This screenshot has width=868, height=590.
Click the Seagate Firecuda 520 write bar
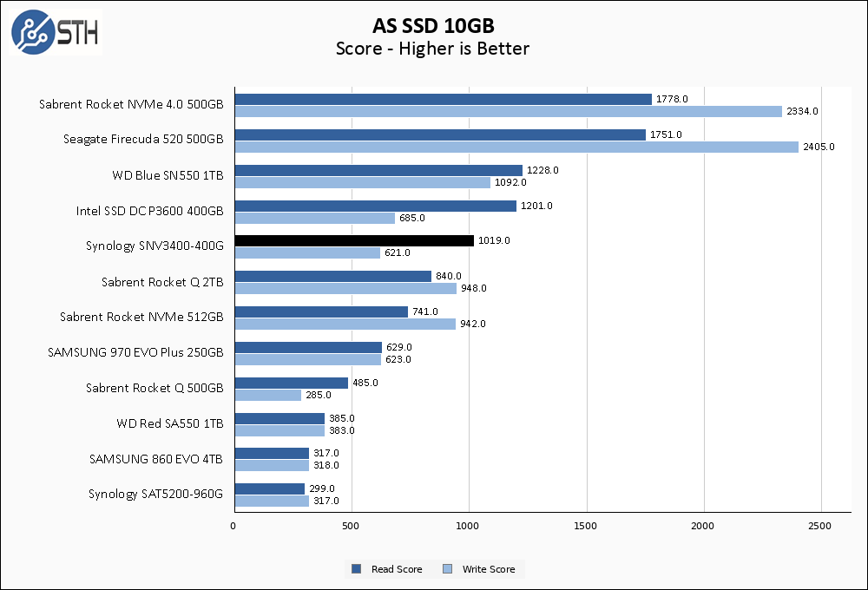[516, 147]
